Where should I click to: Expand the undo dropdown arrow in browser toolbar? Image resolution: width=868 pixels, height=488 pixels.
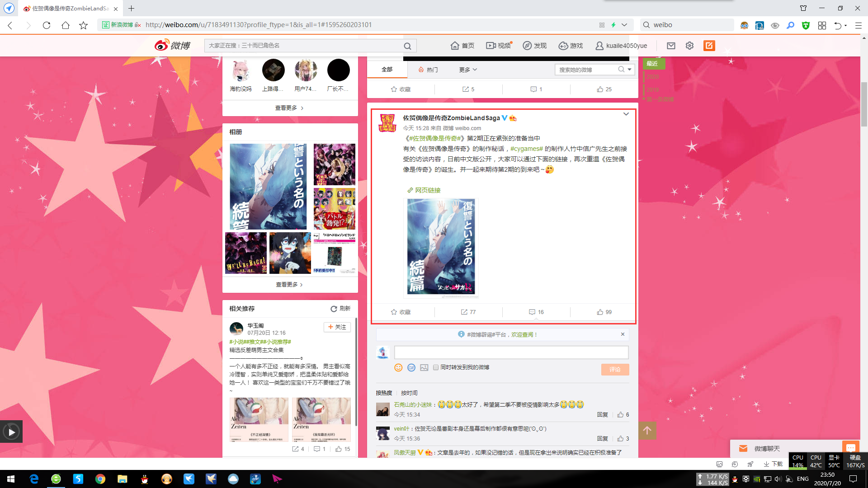click(x=845, y=25)
